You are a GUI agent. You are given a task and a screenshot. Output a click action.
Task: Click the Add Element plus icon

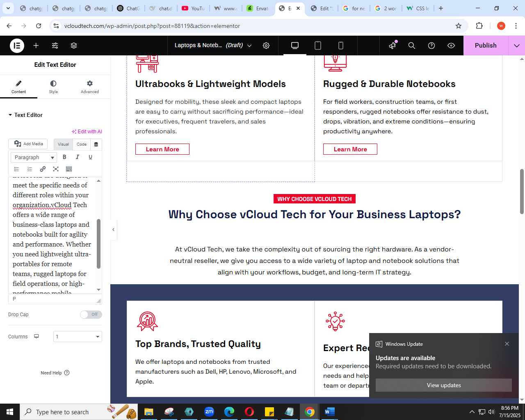[36, 46]
